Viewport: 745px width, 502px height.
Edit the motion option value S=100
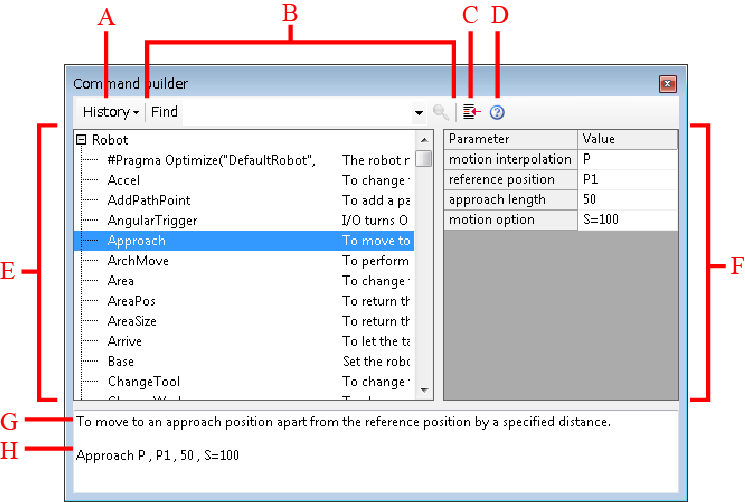pyautogui.click(x=627, y=220)
